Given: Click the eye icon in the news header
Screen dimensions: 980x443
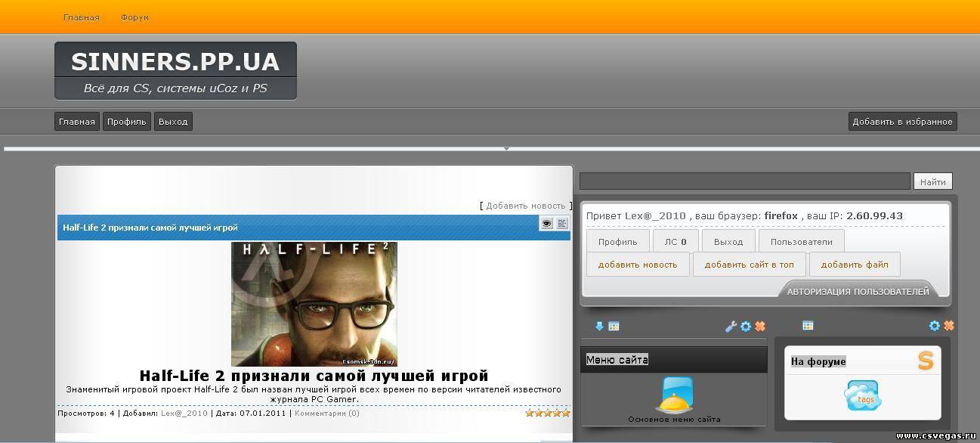Looking at the screenshot, I should click(546, 223).
